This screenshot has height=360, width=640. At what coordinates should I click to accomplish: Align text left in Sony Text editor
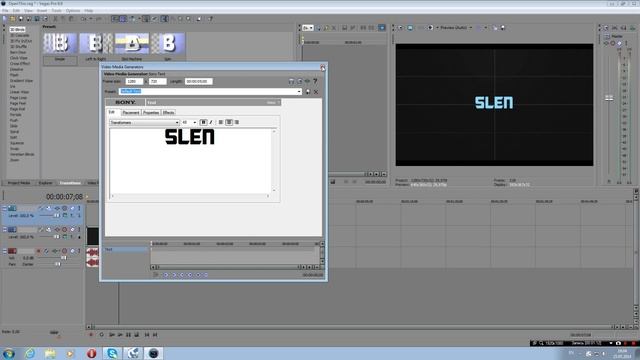point(221,122)
